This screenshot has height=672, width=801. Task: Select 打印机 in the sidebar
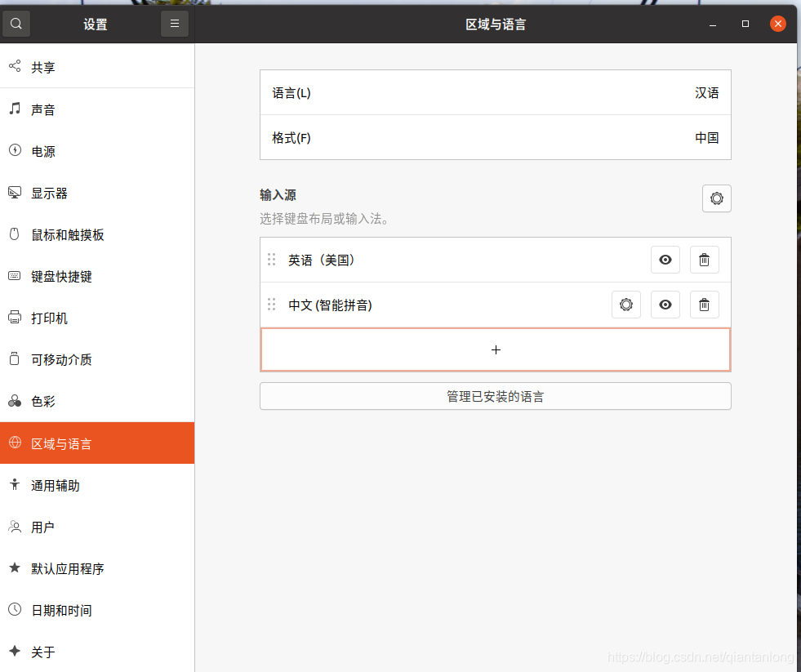click(x=97, y=318)
